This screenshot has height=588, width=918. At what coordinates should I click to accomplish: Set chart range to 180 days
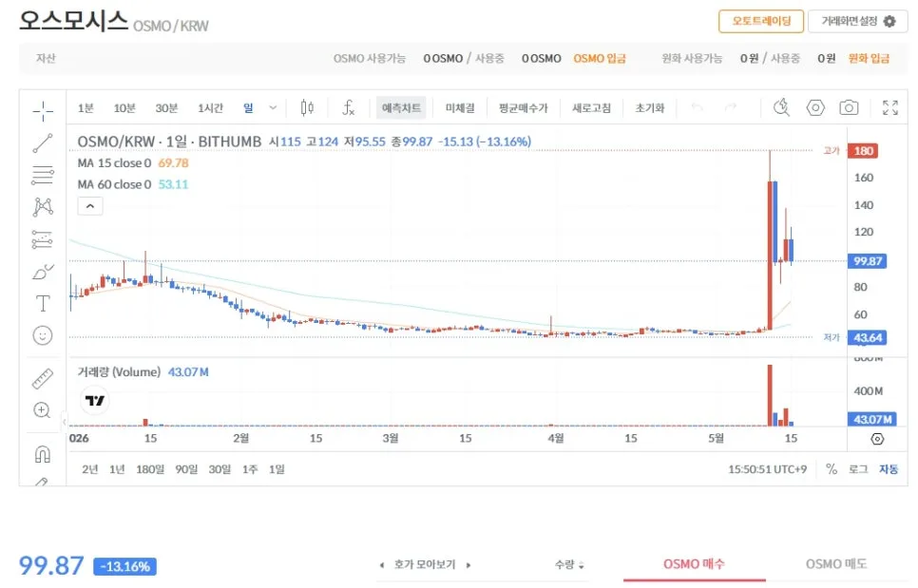point(150,469)
